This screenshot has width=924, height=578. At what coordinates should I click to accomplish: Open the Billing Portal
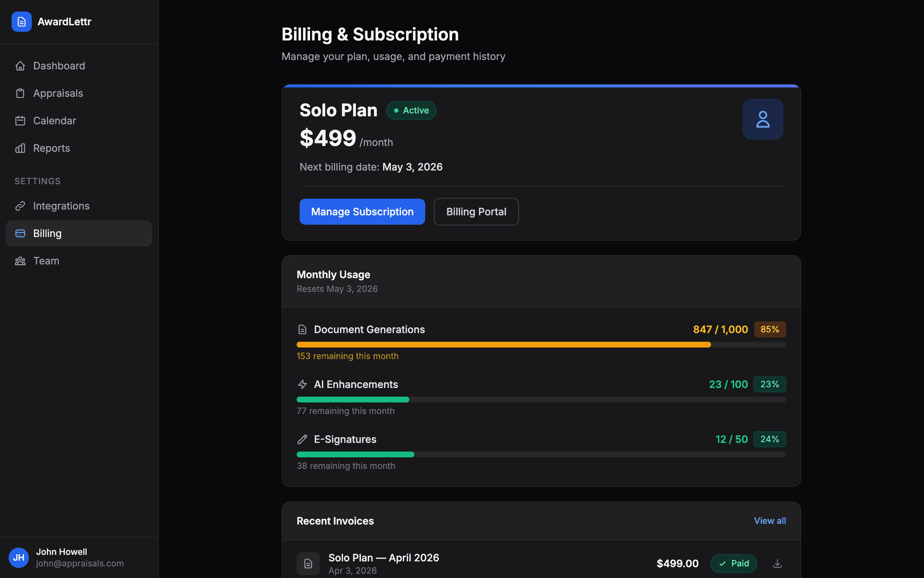click(476, 212)
